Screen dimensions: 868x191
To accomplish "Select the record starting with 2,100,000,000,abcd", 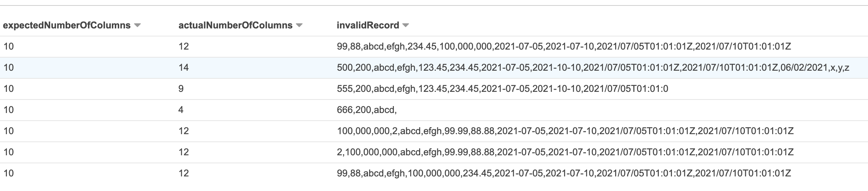I will point(565,152).
